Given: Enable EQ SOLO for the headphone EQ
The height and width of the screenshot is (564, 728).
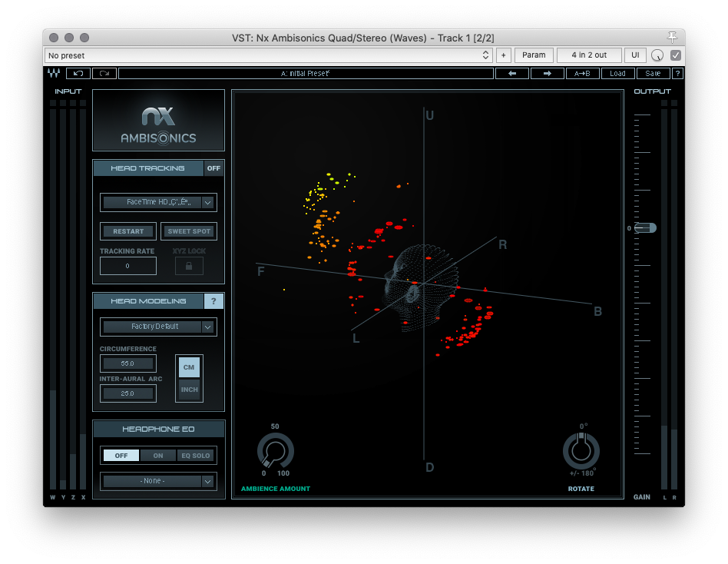Looking at the screenshot, I should [196, 456].
